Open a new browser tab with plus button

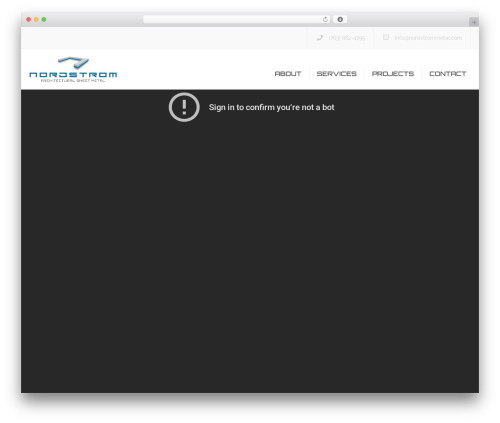(x=474, y=22)
